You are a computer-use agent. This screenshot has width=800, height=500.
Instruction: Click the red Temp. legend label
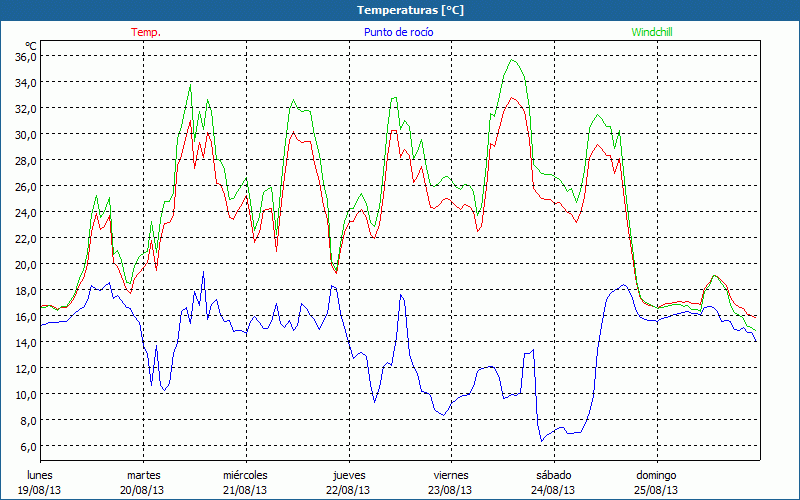tap(145, 32)
